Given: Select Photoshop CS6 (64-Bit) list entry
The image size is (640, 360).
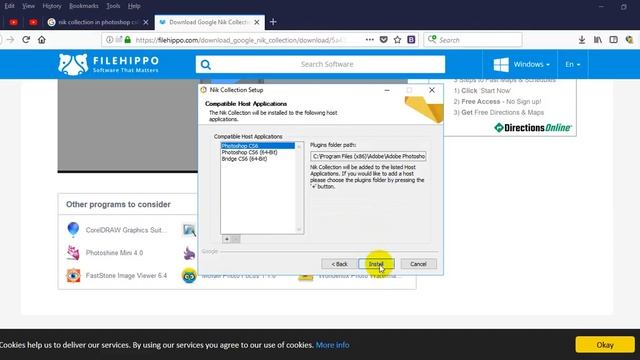Looking at the screenshot, I should tap(249, 152).
